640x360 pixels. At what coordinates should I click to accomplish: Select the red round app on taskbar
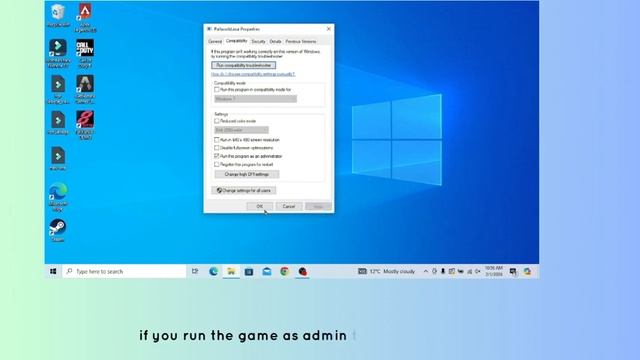pyautogui.click(x=302, y=271)
